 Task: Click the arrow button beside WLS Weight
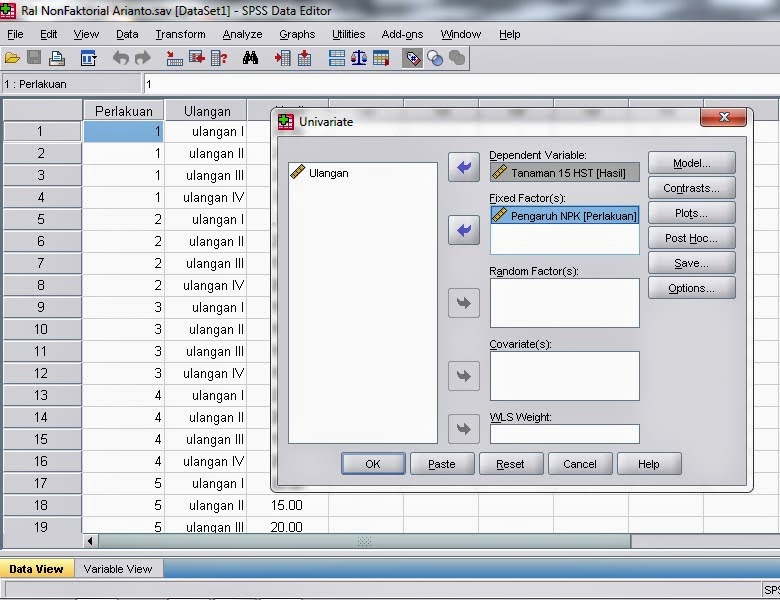click(464, 429)
